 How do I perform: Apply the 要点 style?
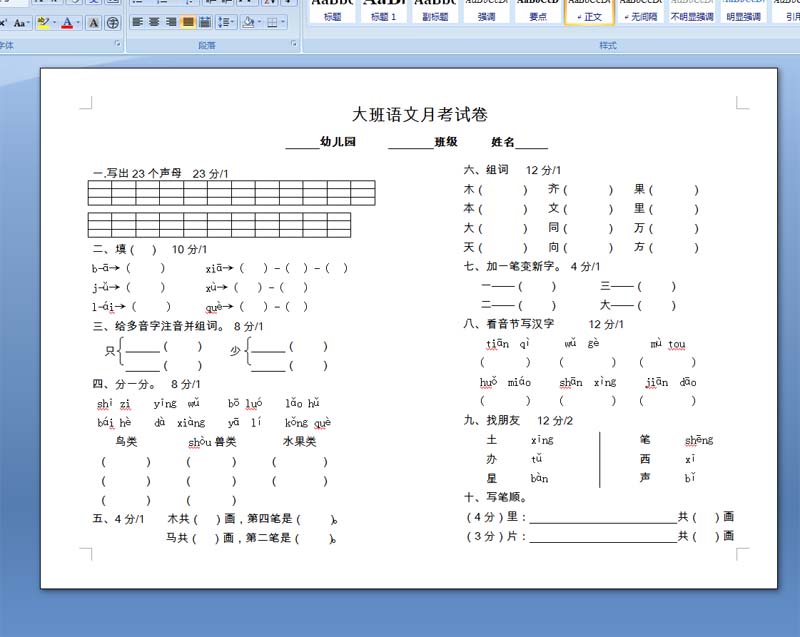[538, 11]
